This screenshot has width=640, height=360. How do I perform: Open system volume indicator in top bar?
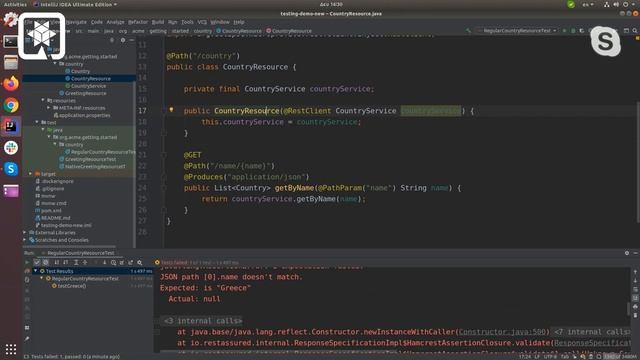[x=616, y=4]
